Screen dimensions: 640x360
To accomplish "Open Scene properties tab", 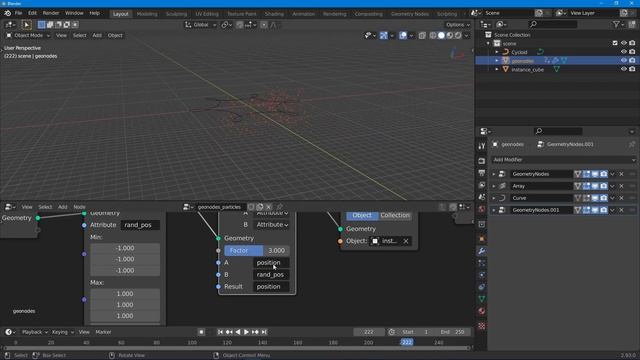I will click(482, 197).
